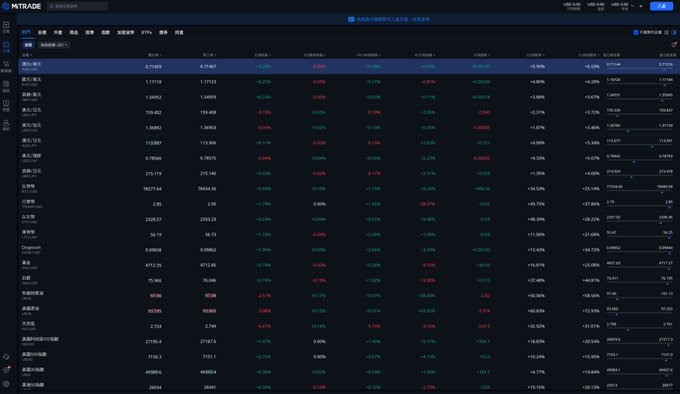Open the filter dropdown beside blue chip
The image size is (680, 394).
(x=54, y=45)
